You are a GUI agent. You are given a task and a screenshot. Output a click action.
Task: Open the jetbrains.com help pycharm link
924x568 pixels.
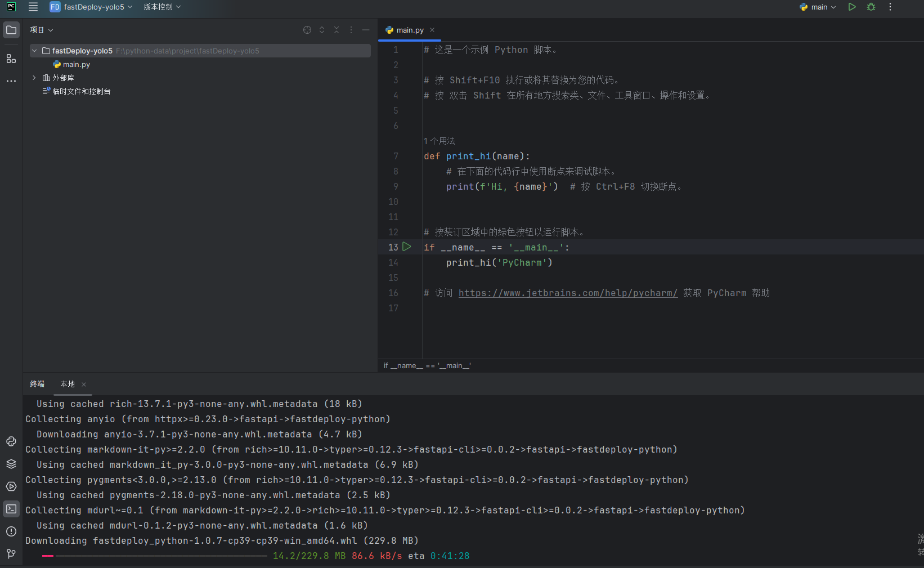tap(568, 293)
